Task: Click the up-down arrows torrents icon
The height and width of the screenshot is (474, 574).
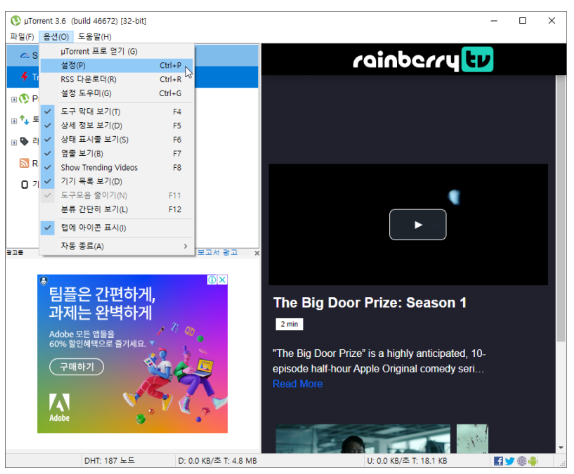Action: point(24,119)
